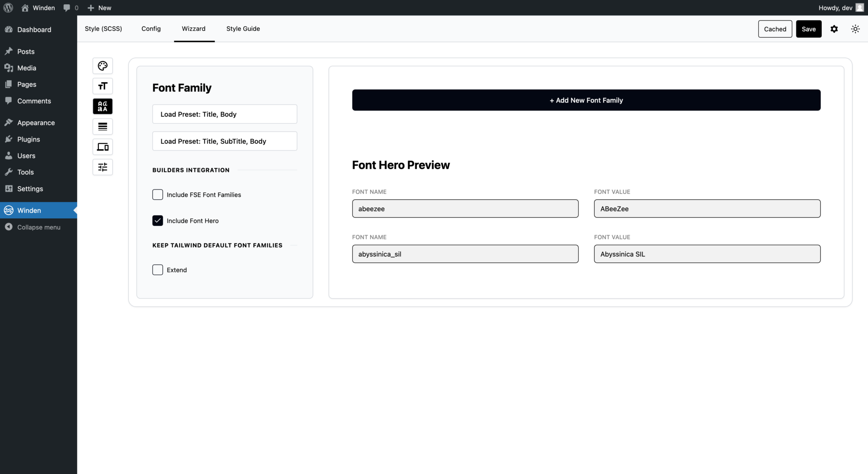Collapse the admin sidebar menu
Screen dimensions: 868x474
click(x=39, y=227)
